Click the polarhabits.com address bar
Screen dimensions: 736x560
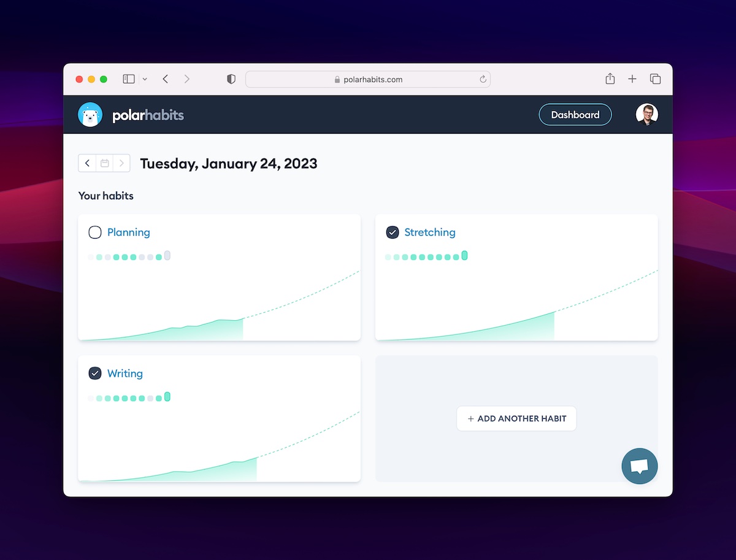click(368, 79)
